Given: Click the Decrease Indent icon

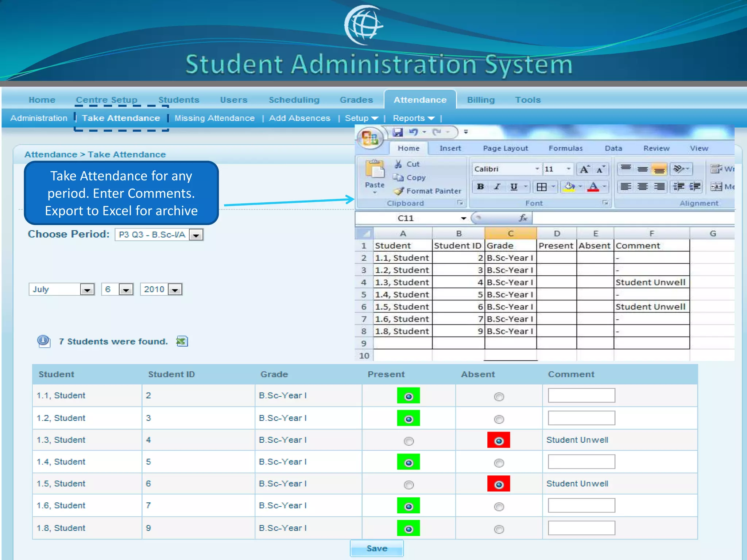Looking at the screenshot, I should click(679, 187).
